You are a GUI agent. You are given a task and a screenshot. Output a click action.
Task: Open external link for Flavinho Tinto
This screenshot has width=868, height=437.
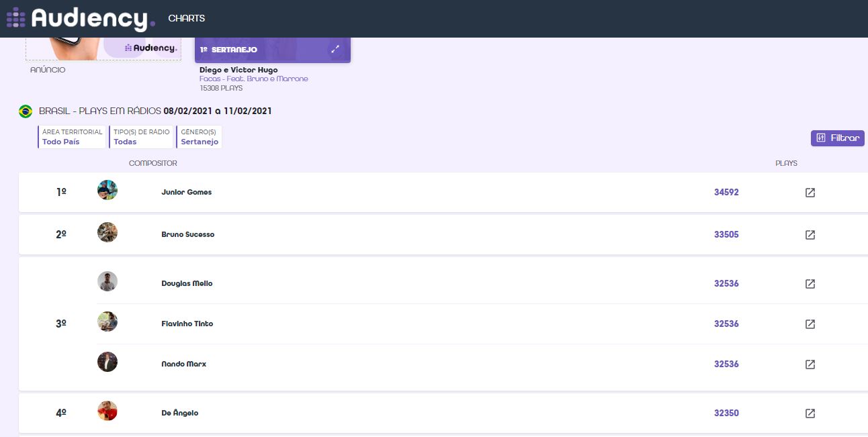810,324
